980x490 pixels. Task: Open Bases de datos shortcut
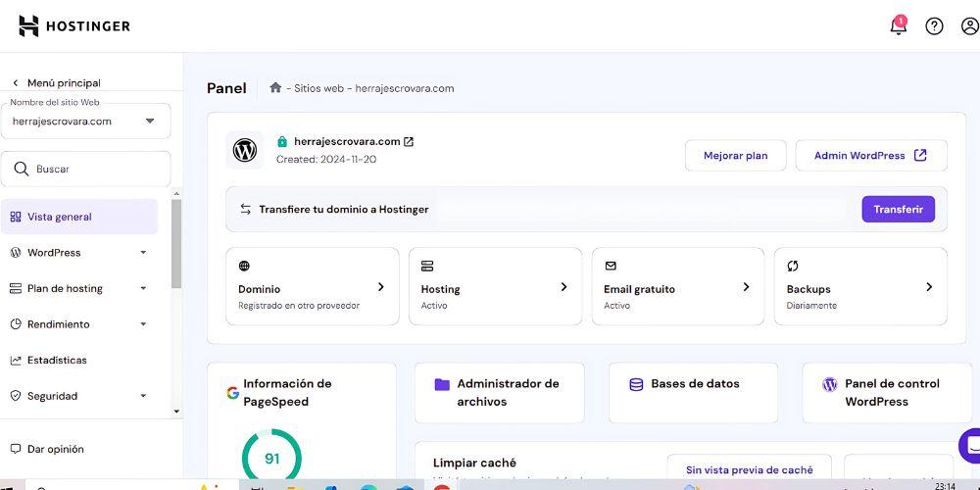click(693, 384)
